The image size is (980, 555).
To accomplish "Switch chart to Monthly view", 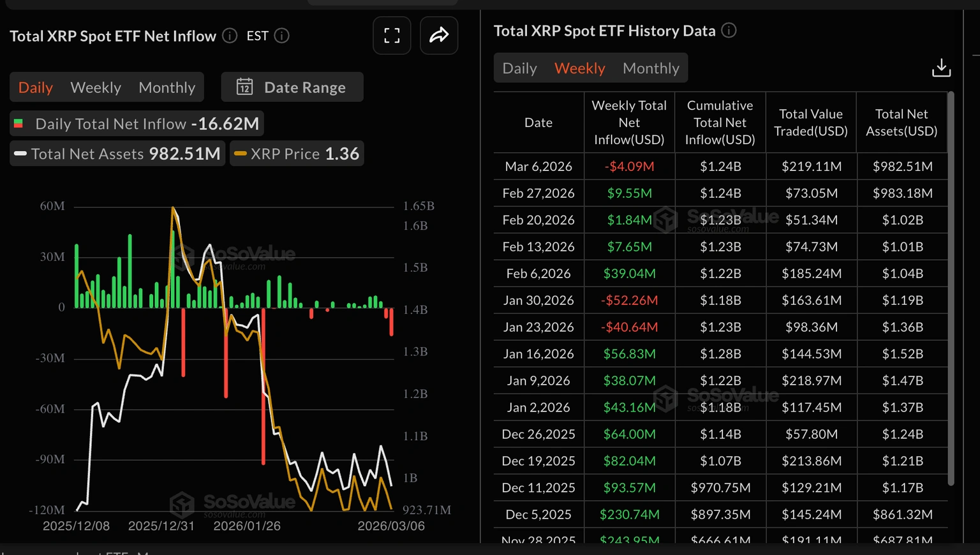I will (167, 87).
